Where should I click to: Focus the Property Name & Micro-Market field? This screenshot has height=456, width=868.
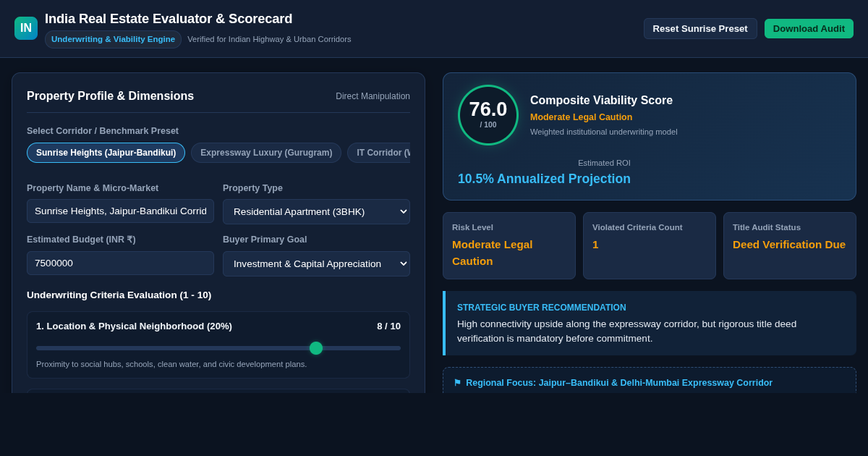pyautogui.click(x=120, y=211)
